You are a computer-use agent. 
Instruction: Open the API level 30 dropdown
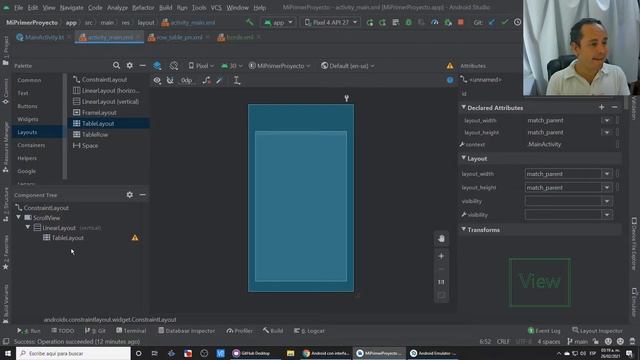click(232, 66)
